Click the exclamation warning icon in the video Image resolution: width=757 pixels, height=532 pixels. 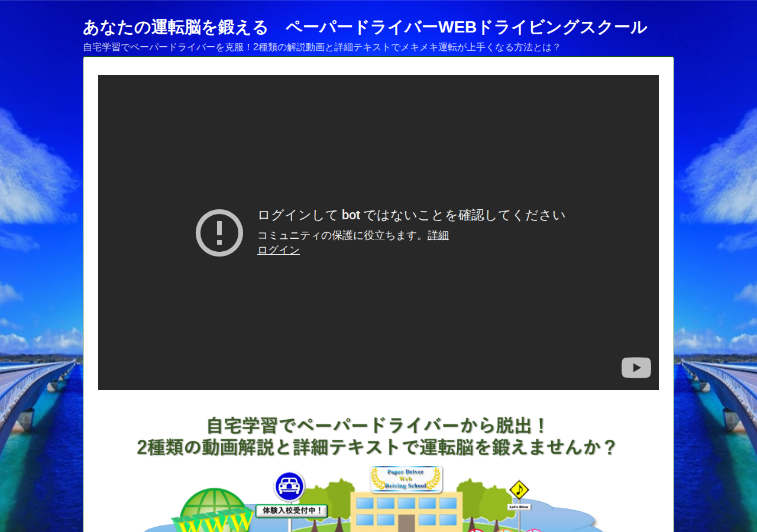(x=219, y=233)
